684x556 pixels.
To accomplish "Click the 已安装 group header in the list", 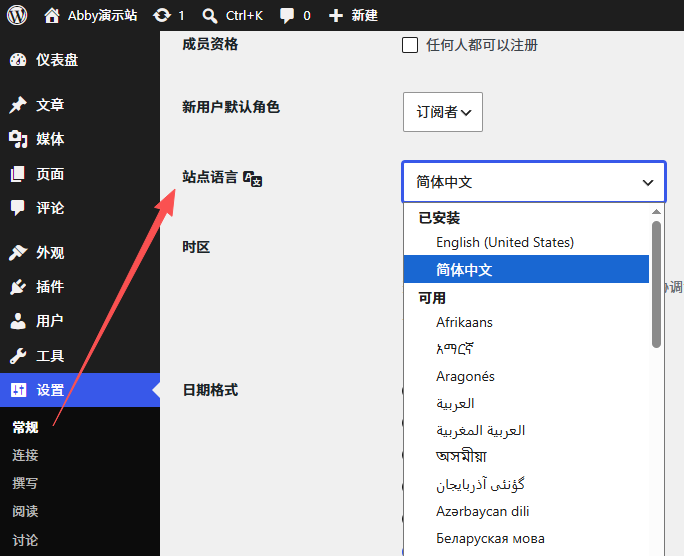I will point(439,218).
